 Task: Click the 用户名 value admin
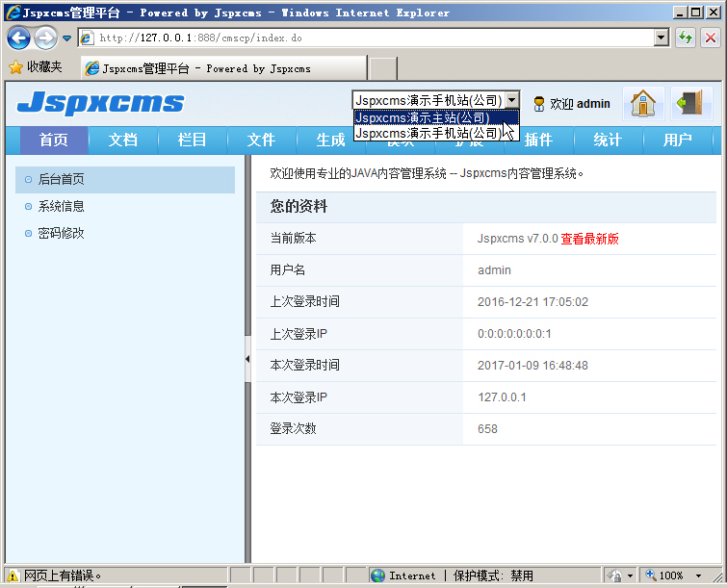pos(494,270)
